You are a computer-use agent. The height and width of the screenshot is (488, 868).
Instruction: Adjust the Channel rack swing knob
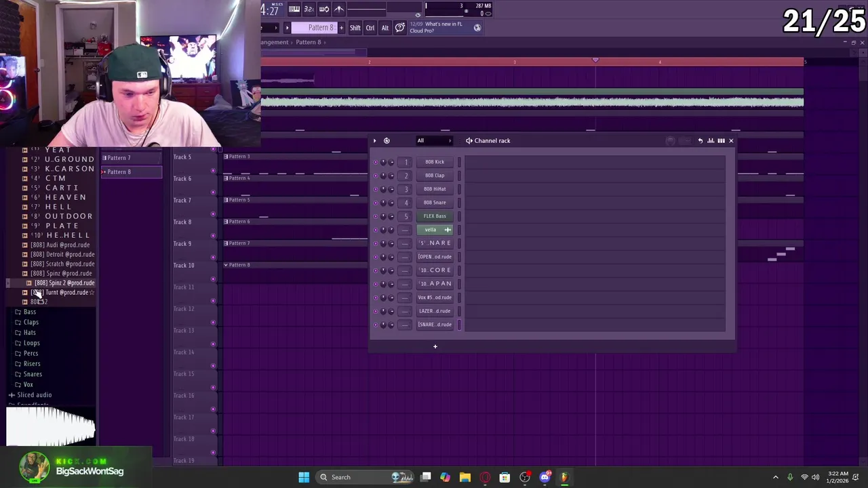tap(671, 140)
